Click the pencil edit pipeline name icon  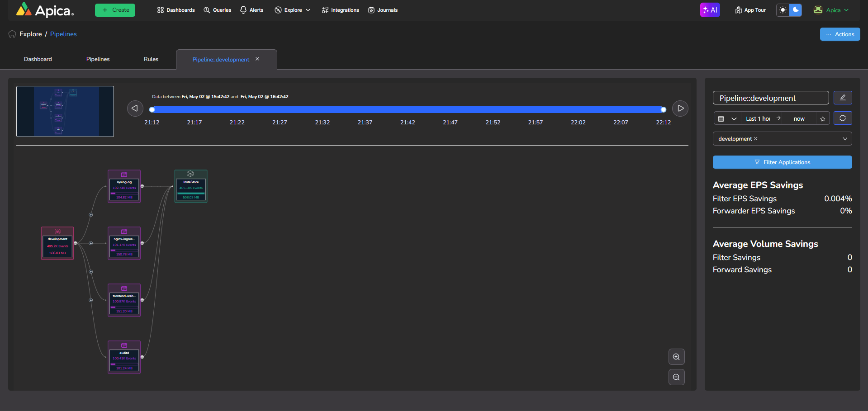click(843, 98)
